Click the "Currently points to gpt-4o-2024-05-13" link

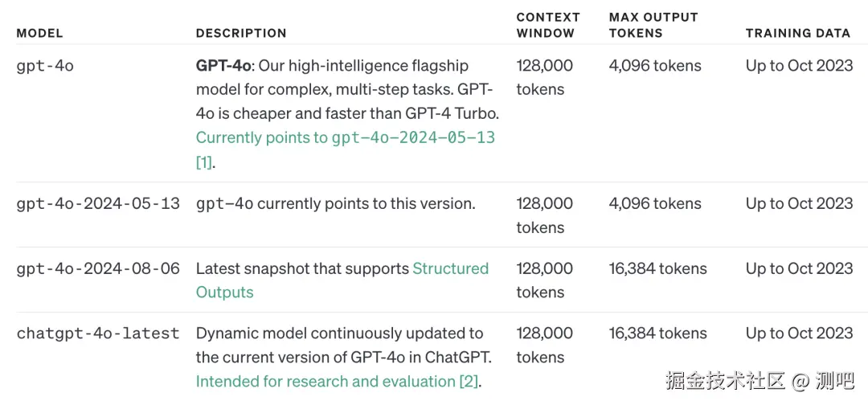(346, 137)
